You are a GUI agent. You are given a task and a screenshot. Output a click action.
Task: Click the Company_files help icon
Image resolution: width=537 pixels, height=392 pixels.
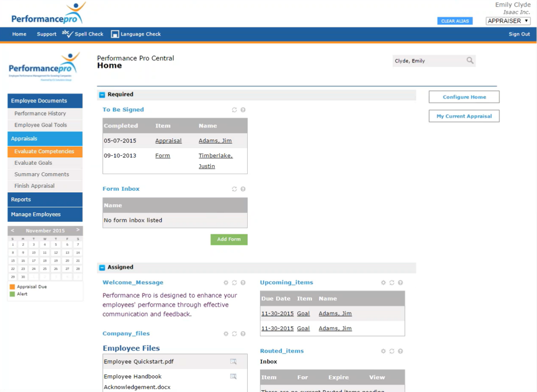243,334
